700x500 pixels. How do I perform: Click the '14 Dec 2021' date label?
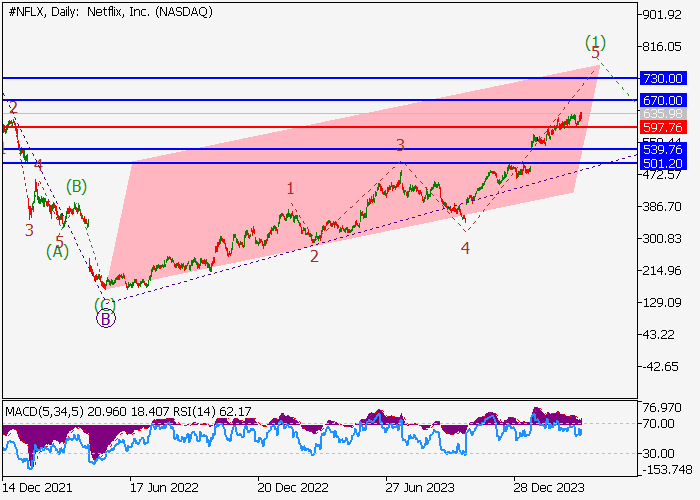(x=37, y=488)
